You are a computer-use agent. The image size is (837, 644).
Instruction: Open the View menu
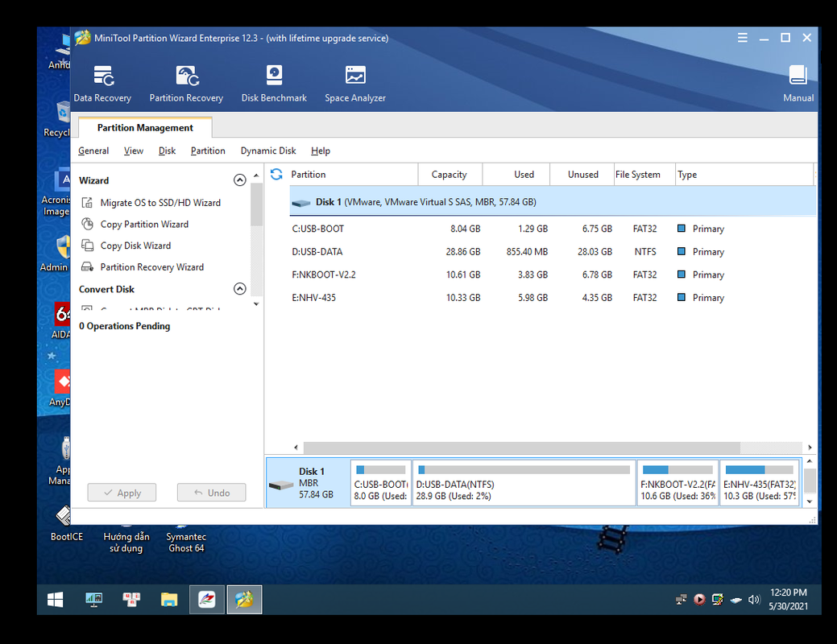tap(134, 151)
